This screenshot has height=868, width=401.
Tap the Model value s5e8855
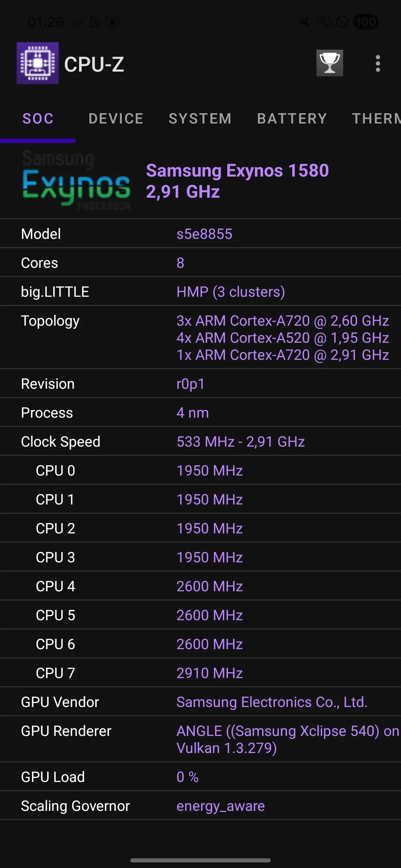click(204, 234)
